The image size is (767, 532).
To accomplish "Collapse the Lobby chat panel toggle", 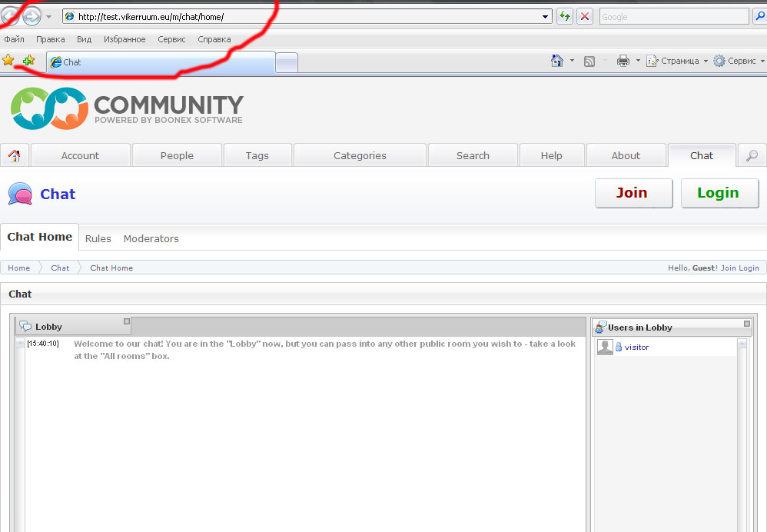I will (127, 321).
